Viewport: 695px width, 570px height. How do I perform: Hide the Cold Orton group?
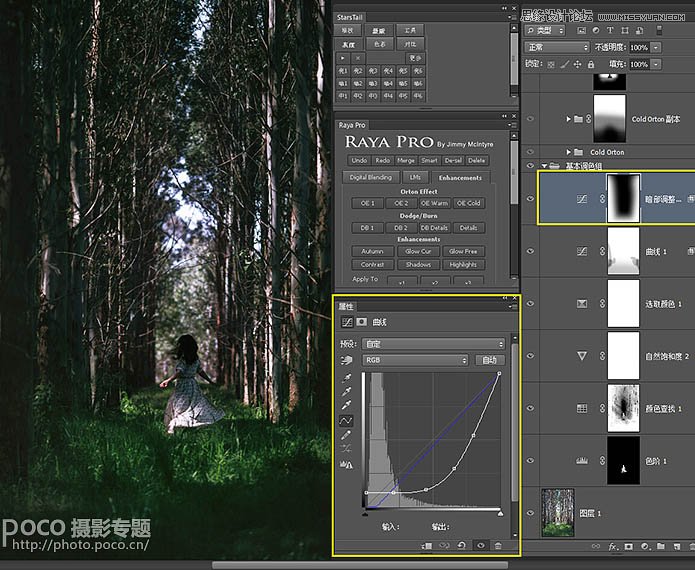[x=530, y=152]
